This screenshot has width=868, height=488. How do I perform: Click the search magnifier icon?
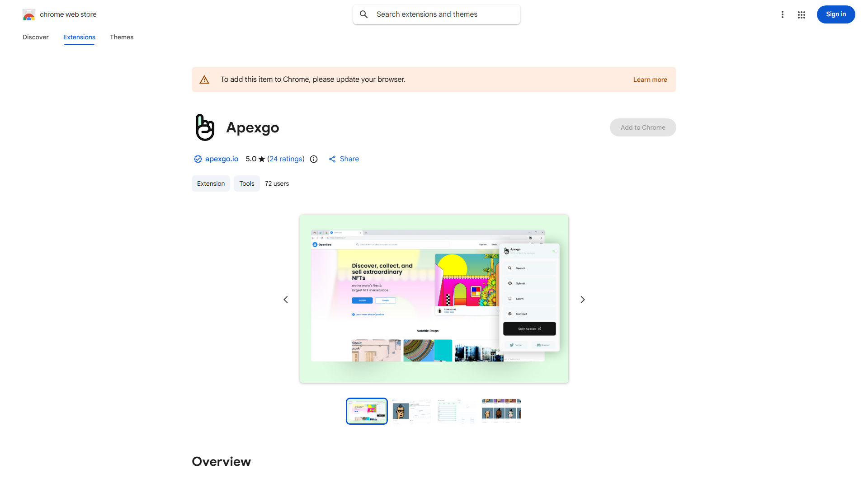pyautogui.click(x=364, y=14)
